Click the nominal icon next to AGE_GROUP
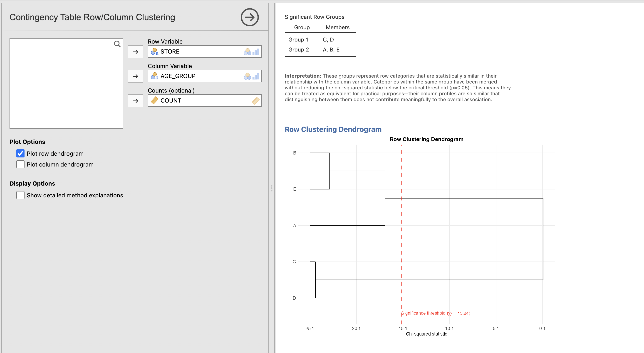 pos(154,76)
